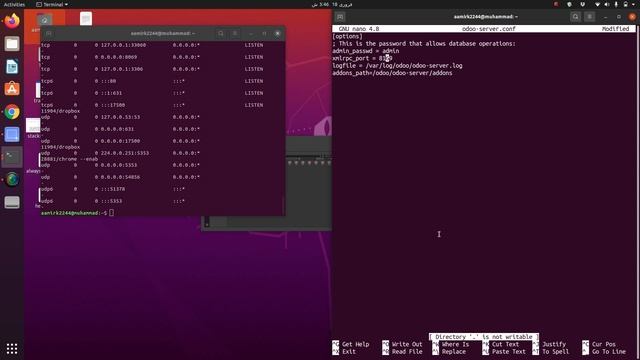Click the Cut Text shortcut in nano
Viewport: 640px width, 360px height.
pos(501,344)
